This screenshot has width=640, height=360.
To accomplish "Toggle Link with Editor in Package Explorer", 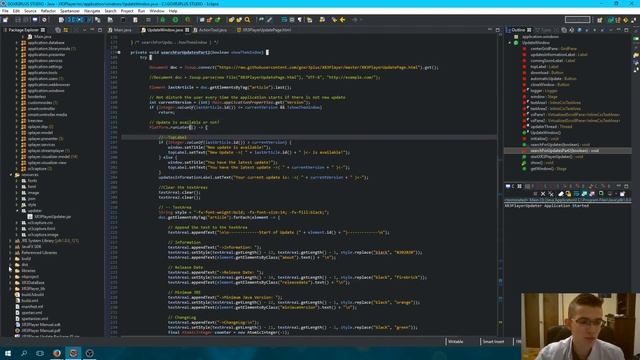I will 66,30.
